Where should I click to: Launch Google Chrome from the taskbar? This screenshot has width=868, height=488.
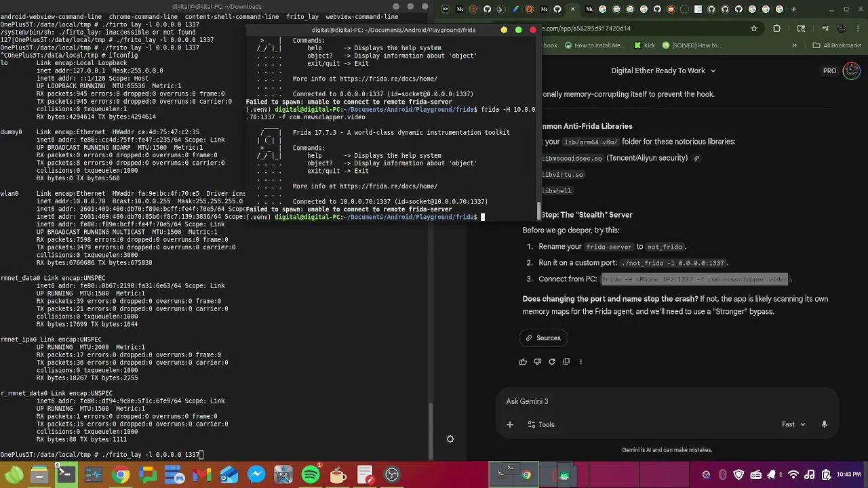[x=121, y=474]
